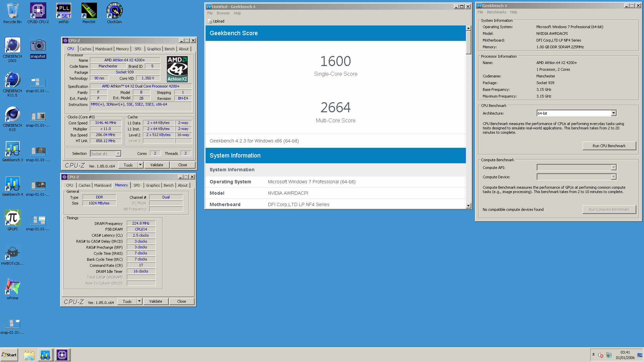
Task: Open snap-01.01 file beside GPUPI
Action: pos(38,223)
